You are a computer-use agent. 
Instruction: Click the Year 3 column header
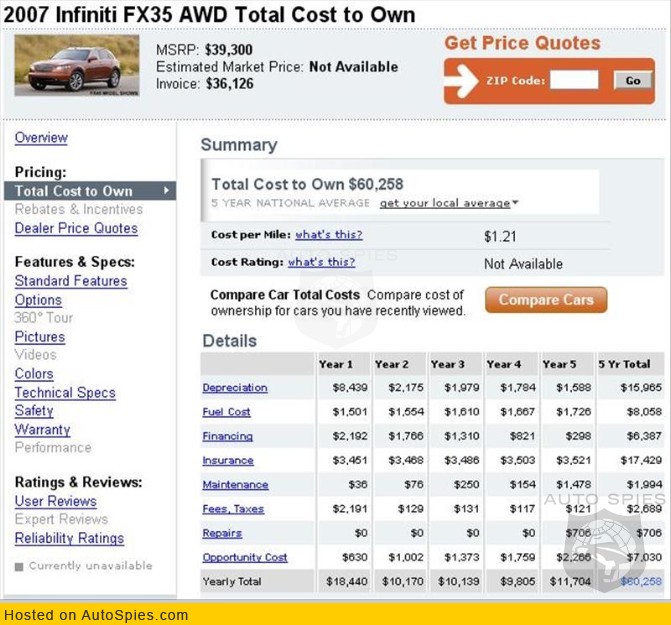[447, 364]
